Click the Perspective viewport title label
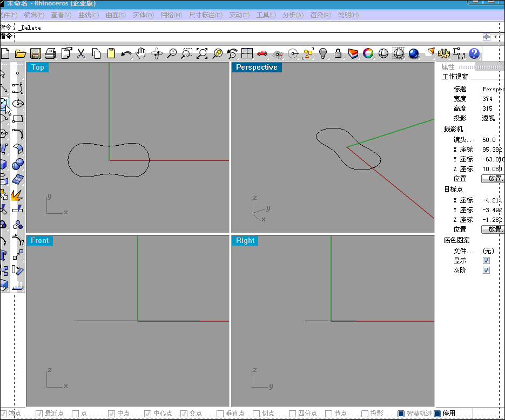The height and width of the screenshot is (420, 505). tap(257, 67)
